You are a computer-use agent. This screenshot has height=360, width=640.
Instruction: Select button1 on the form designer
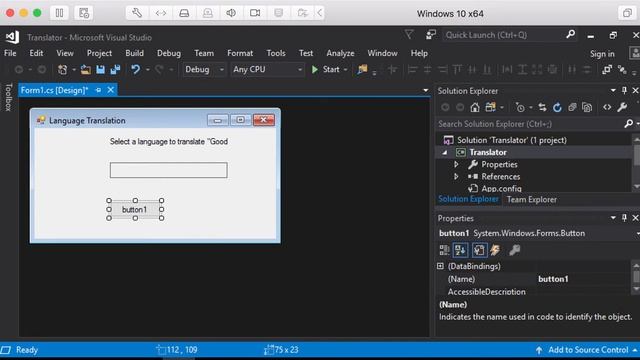[134, 209]
